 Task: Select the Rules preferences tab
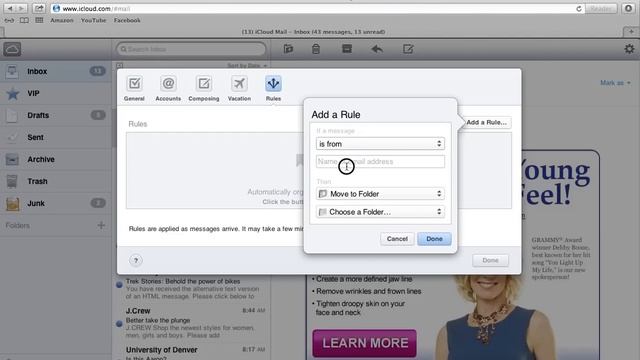273,88
